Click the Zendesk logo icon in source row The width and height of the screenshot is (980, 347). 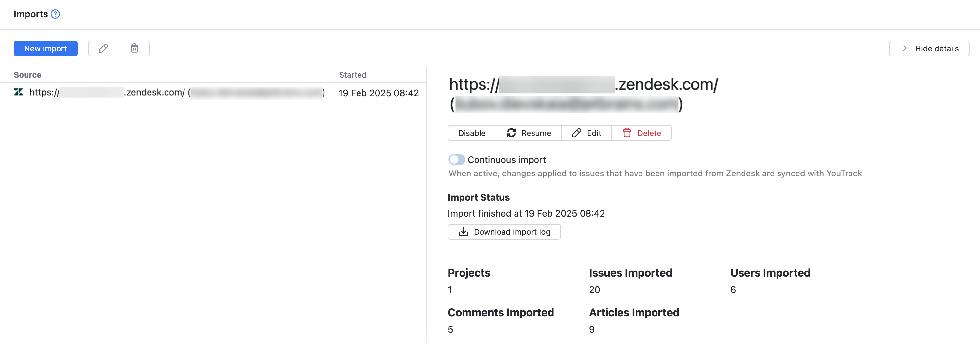[x=18, y=92]
